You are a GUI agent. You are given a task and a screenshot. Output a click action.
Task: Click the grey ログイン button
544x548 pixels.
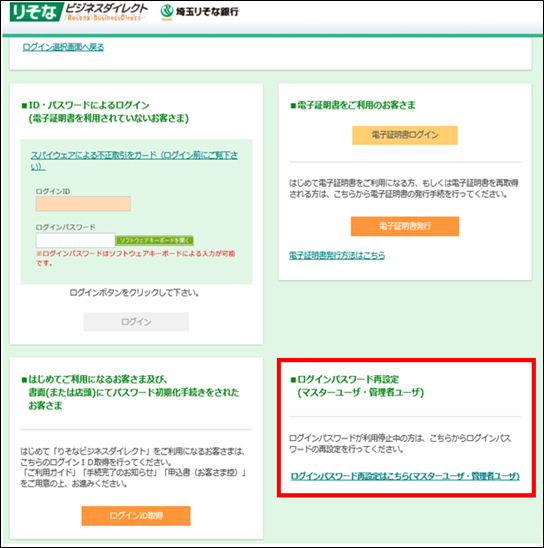point(136,322)
